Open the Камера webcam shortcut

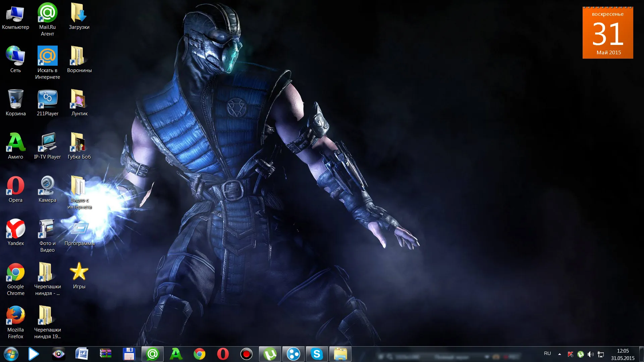pyautogui.click(x=47, y=189)
